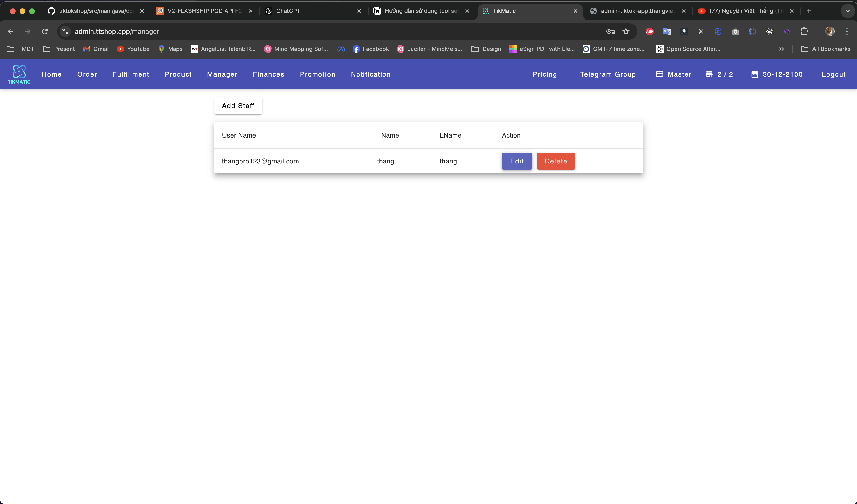Click the shop icon beside 2 / 2
This screenshot has height=504, width=857.
click(709, 74)
